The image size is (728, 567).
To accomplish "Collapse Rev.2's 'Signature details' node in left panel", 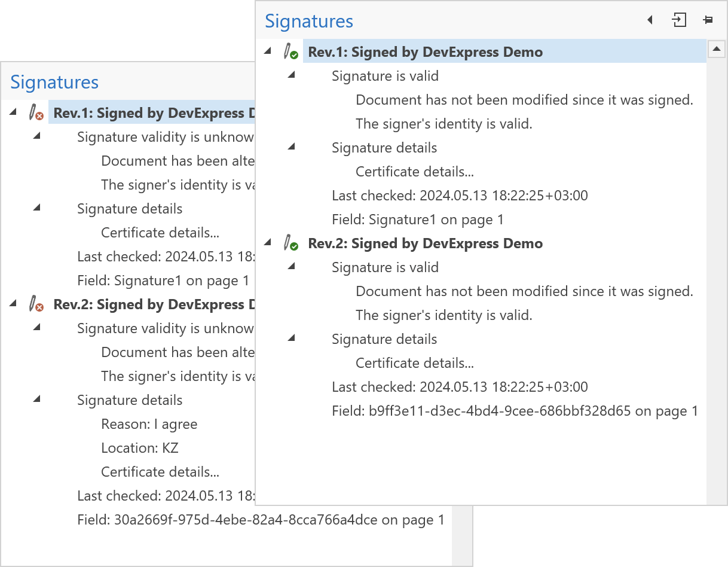I will [x=37, y=400].
